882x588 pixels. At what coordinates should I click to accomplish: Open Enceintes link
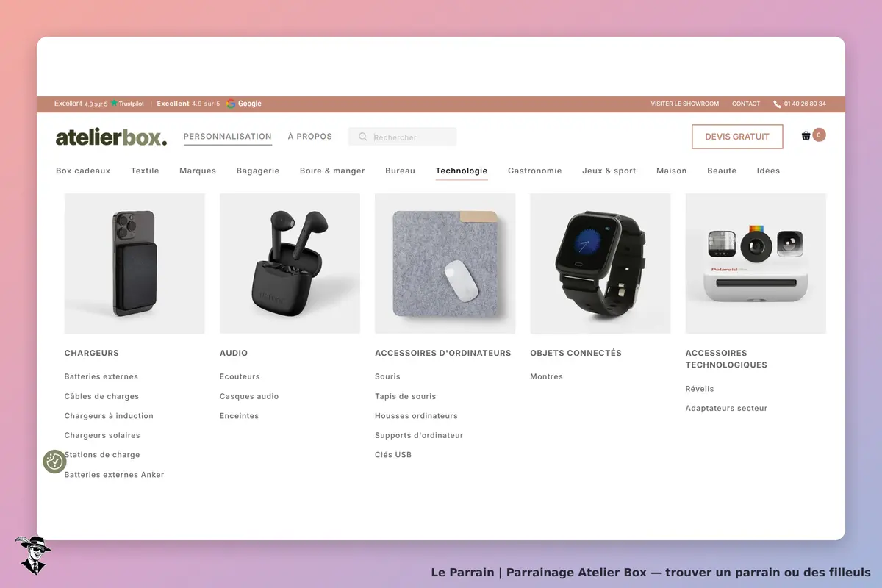pos(240,416)
